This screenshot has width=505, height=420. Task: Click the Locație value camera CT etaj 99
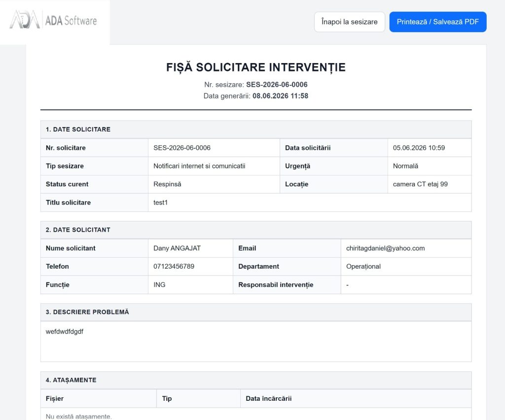coord(420,184)
